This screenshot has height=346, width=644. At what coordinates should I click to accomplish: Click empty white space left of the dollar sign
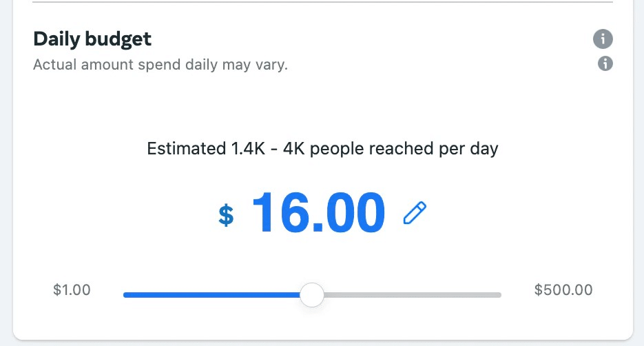(x=123, y=214)
